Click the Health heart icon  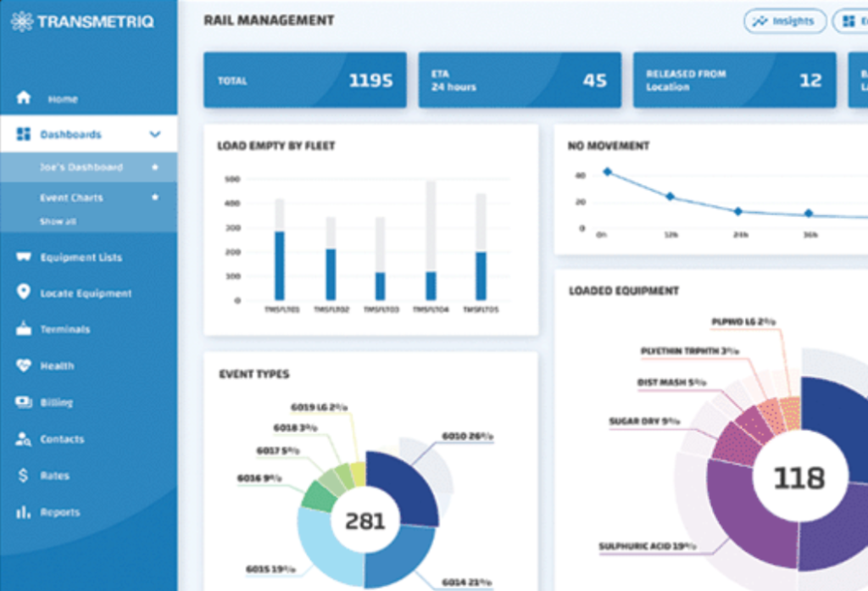coord(24,365)
